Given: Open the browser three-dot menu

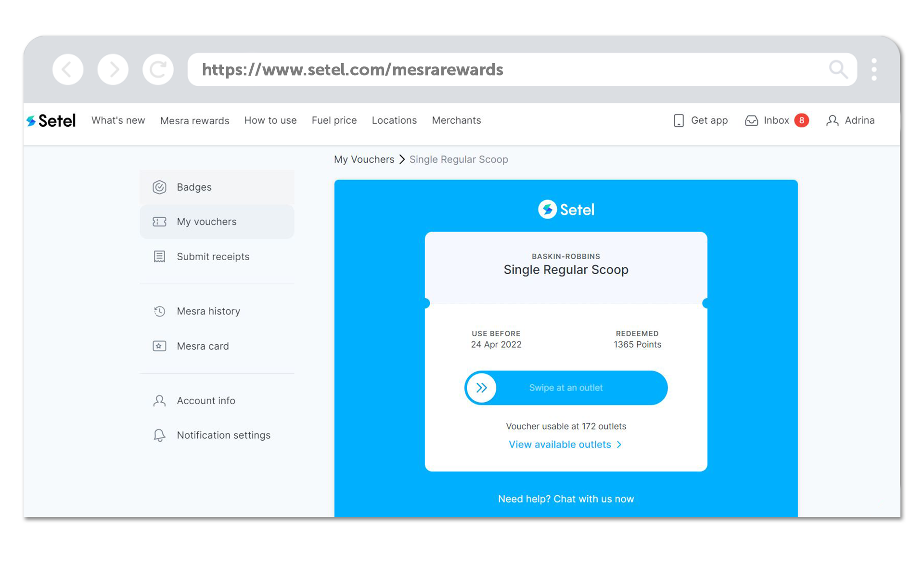Looking at the screenshot, I should (x=874, y=70).
